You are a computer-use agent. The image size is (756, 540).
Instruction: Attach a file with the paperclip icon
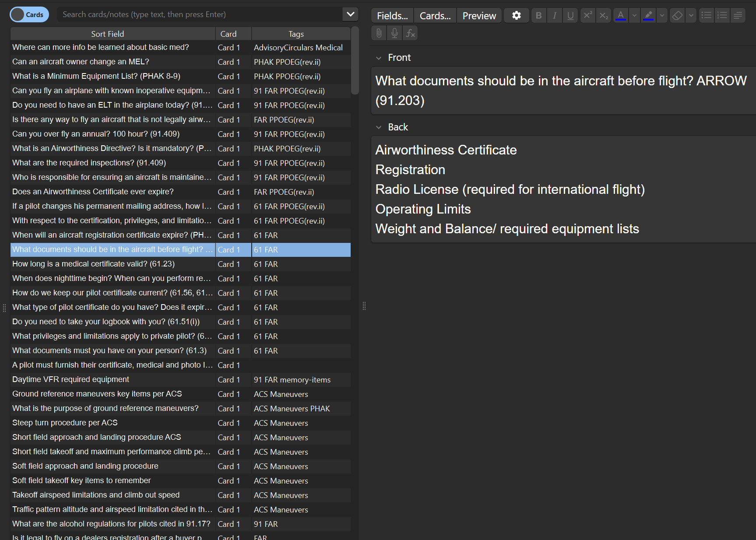[378, 33]
